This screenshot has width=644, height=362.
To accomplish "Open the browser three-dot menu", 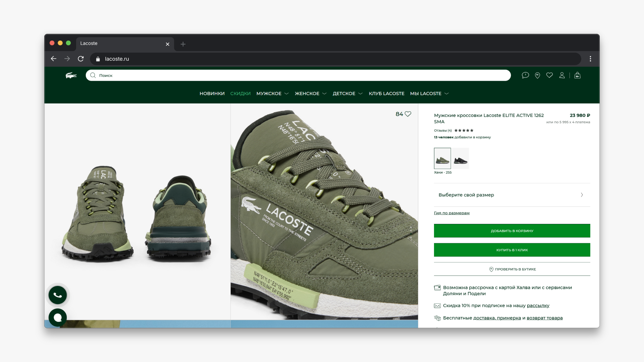I will [590, 59].
